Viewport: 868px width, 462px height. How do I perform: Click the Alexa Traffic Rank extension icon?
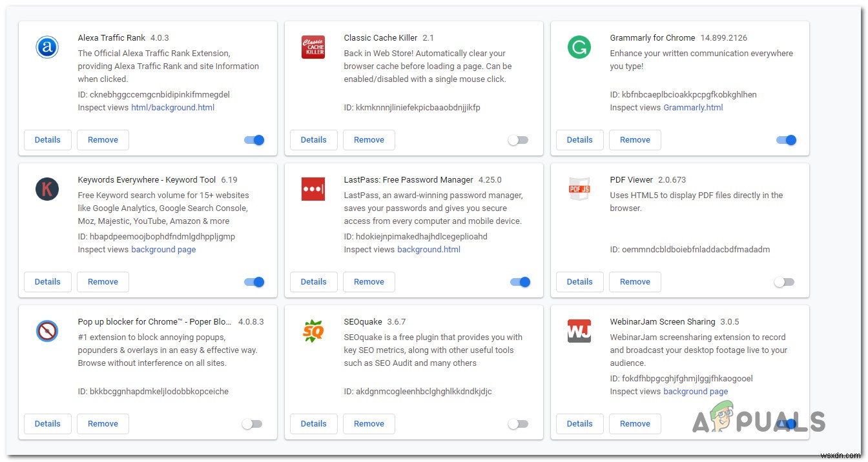click(46, 46)
